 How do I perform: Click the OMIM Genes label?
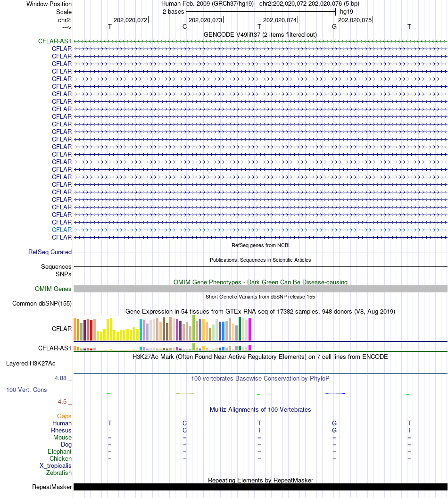(53, 289)
